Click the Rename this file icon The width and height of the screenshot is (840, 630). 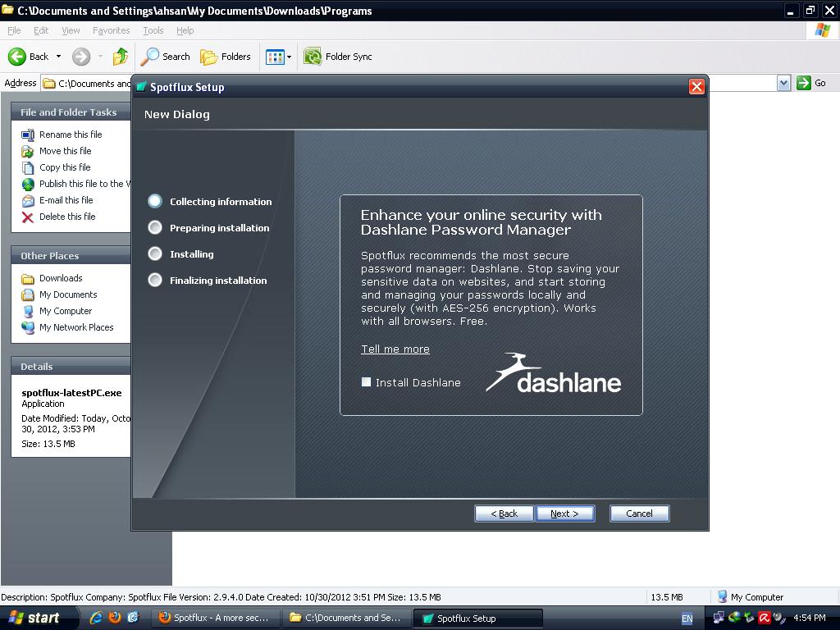[28, 135]
